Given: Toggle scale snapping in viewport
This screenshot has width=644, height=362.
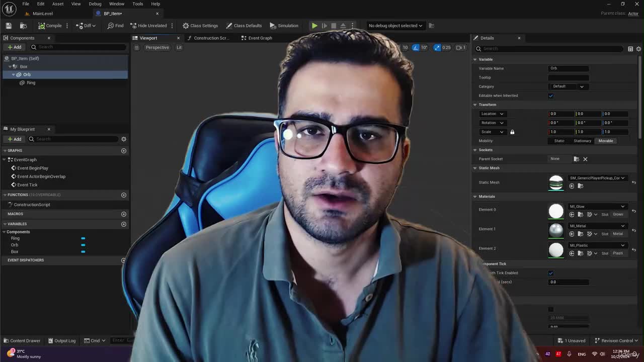Looking at the screenshot, I should 437,47.
